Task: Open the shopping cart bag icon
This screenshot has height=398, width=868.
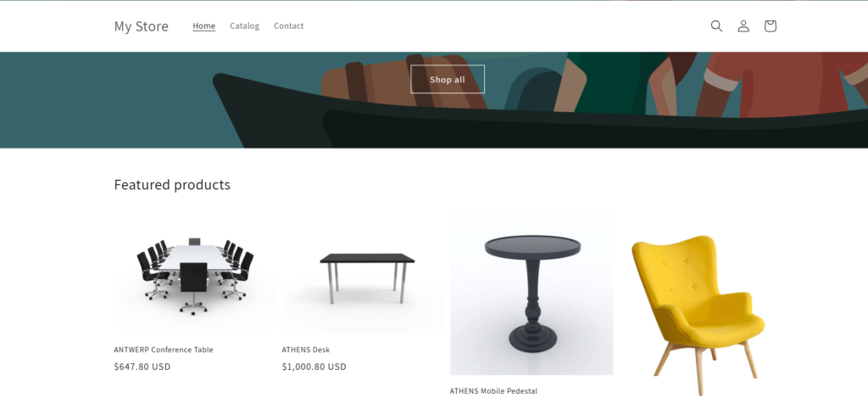Action: click(x=770, y=26)
